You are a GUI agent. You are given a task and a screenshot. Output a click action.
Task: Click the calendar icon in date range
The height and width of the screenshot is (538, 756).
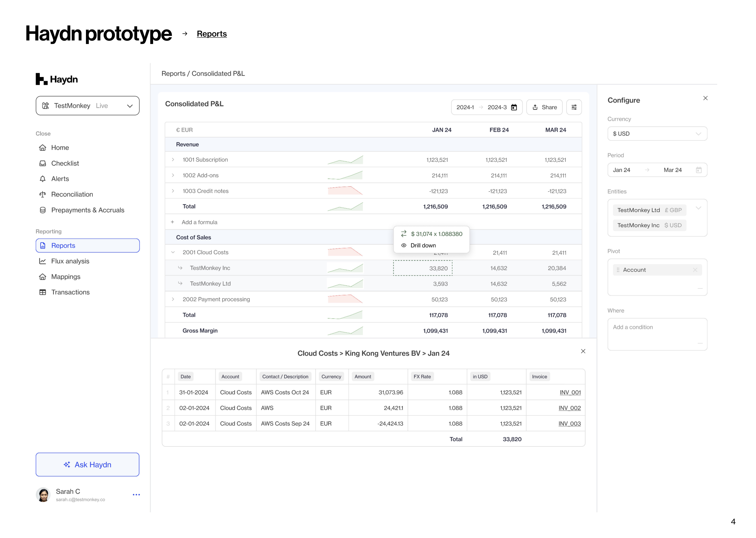click(514, 107)
